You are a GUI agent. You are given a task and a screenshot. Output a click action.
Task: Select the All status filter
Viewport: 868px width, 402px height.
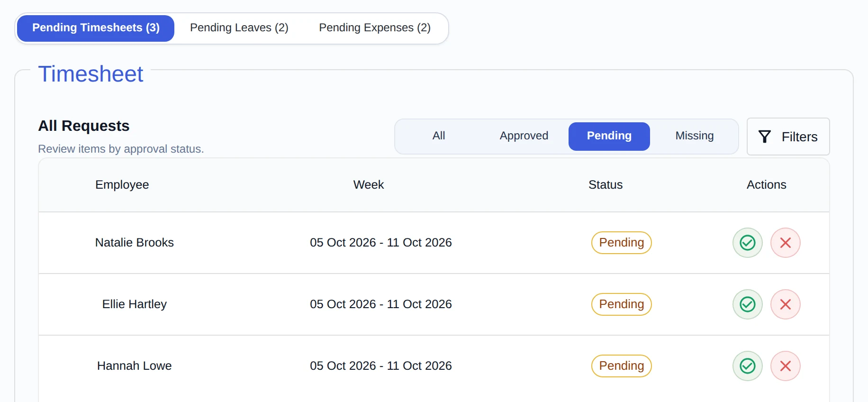tap(439, 136)
